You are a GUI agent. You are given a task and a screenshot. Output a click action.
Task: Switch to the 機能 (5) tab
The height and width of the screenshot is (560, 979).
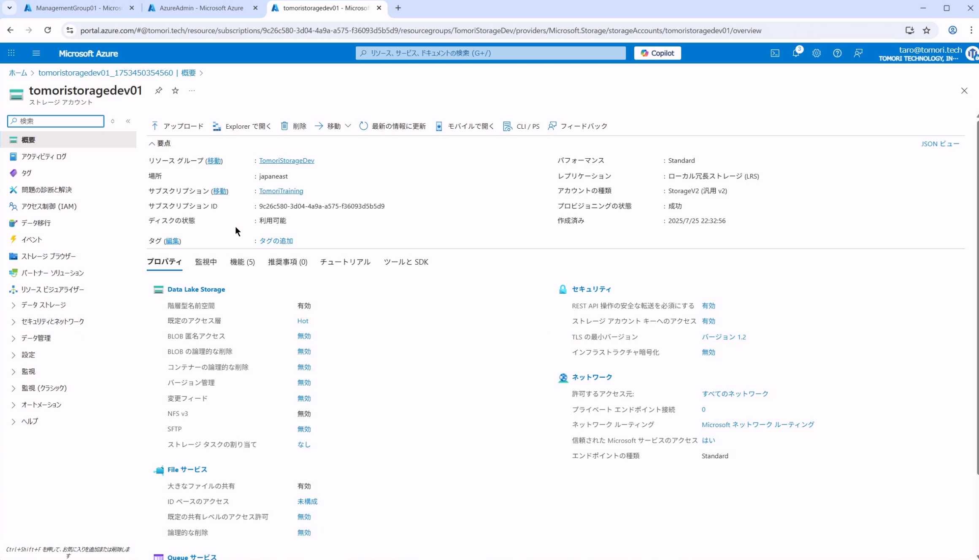click(242, 262)
